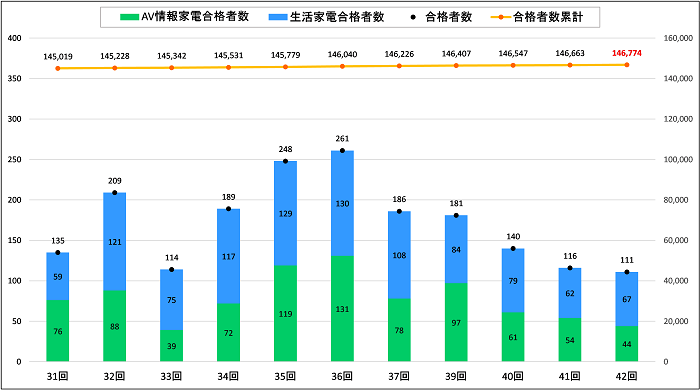Click the cumulative label 146,226
Screen dimensions: 700x390
[399, 54]
